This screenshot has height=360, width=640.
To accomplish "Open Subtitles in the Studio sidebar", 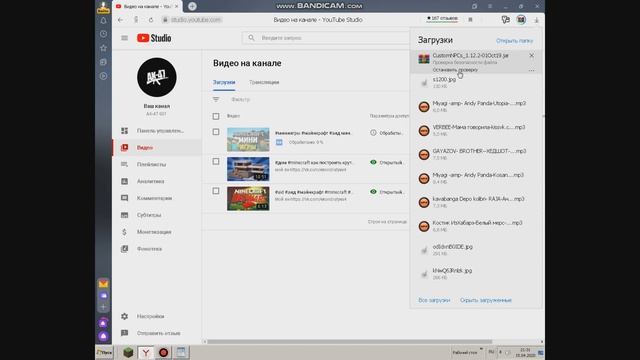I will pos(157,215).
